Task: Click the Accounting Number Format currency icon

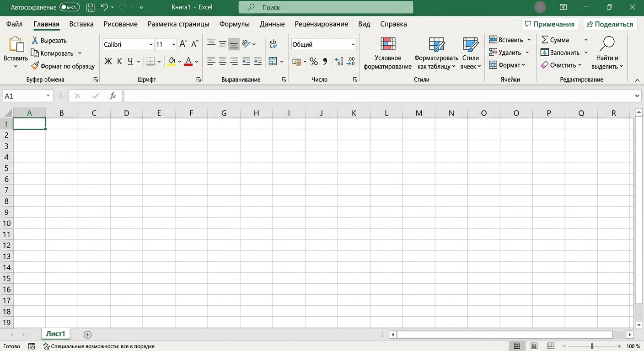Action: (296, 61)
